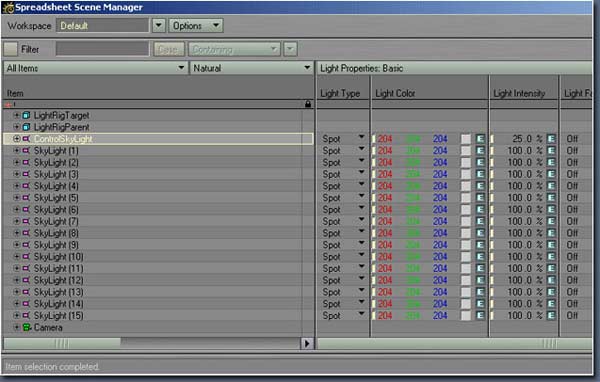Image resolution: width=600 pixels, height=382 pixels.
Task: Open color envelope for SkyLight (3)
Action: tap(480, 174)
